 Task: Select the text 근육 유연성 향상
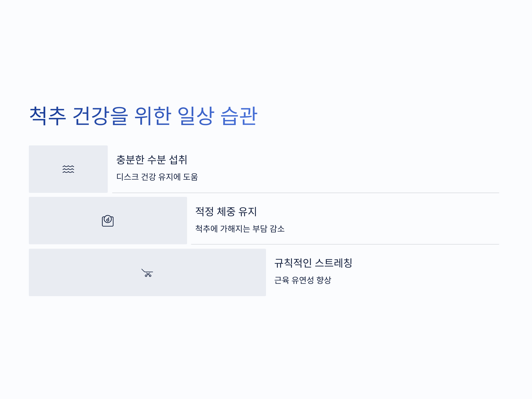[x=303, y=280]
